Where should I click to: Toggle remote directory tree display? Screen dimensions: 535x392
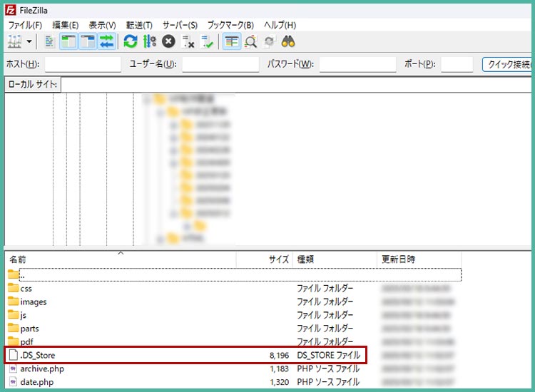88,41
